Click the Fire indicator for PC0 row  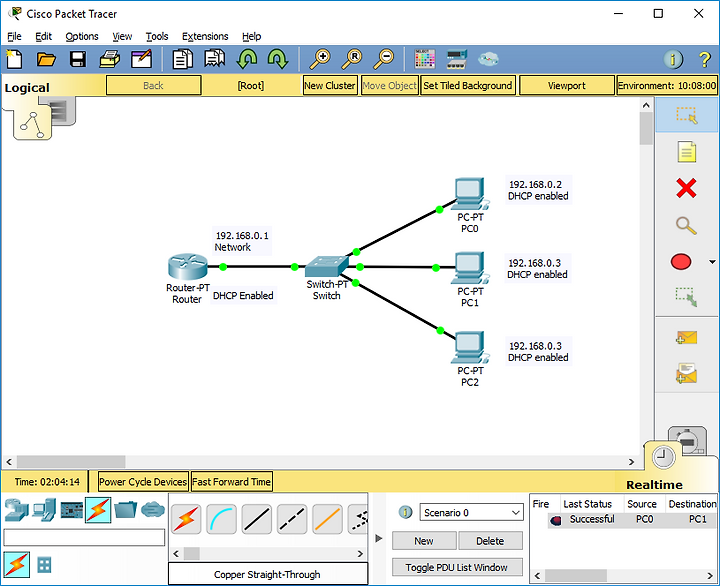click(556, 520)
